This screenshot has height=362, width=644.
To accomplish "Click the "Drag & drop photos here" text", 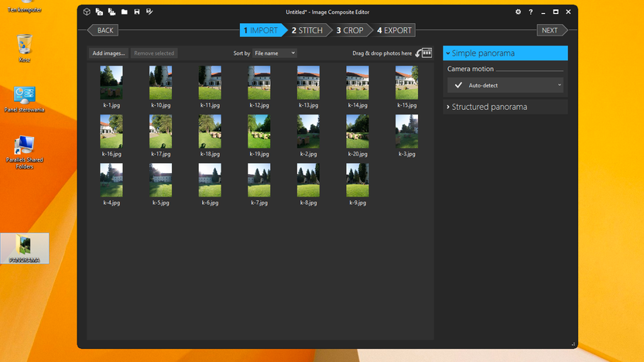I will point(382,53).
